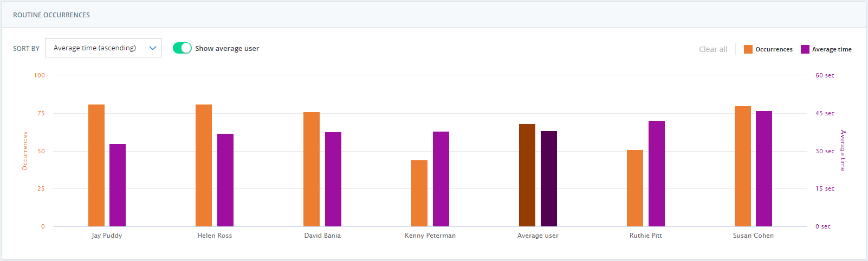Click the Average user dark brown bar
The image size is (868, 261).
[x=527, y=175]
